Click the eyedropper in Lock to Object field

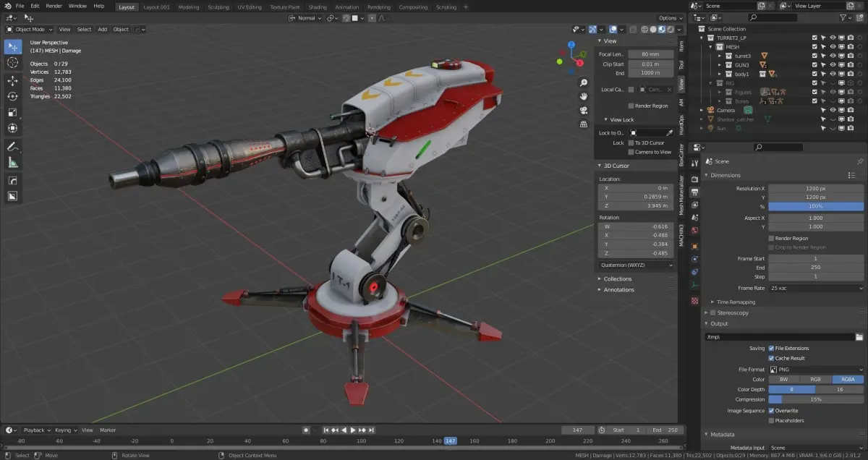click(x=670, y=133)
